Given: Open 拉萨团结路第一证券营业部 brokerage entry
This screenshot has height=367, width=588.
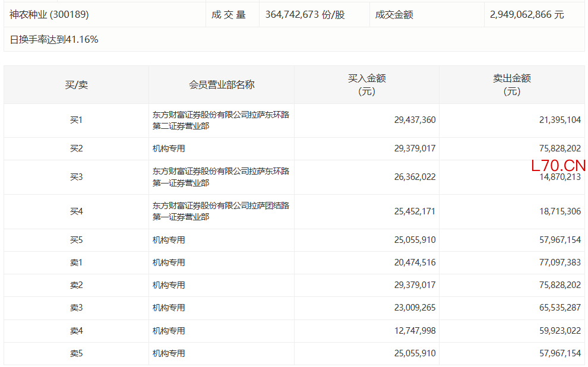Looking at the screenshot, I should tap(221, 211).
